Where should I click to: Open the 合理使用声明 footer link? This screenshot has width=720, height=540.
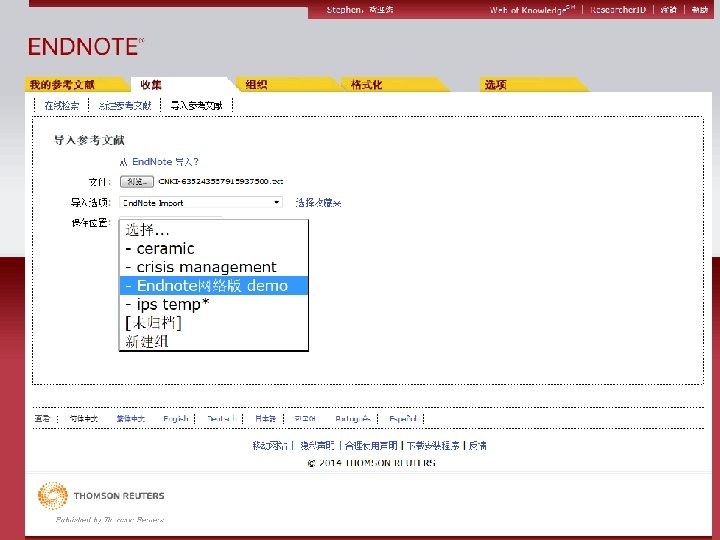pos(371,445)
